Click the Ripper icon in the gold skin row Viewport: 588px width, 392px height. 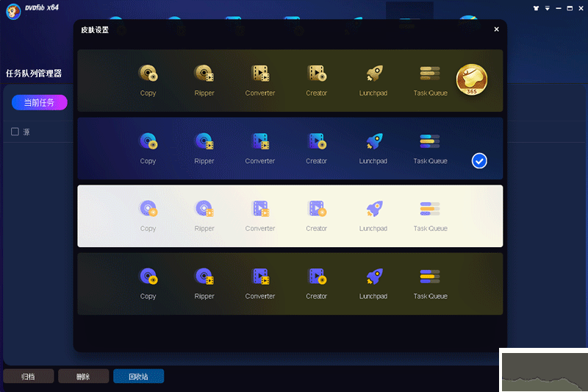(204, 73)
